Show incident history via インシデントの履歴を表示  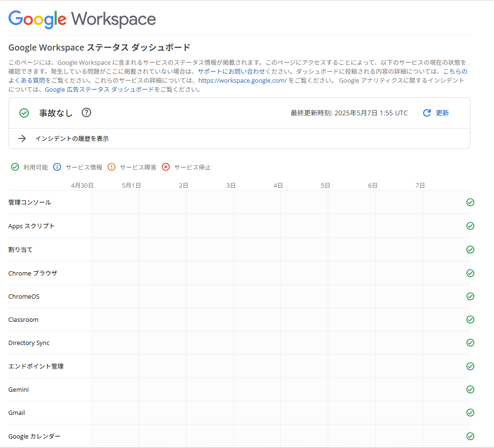pyautogui.click(x=72, y=138)
